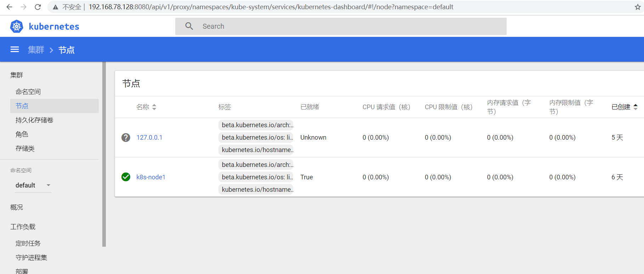Toggle the hamburger navigation menu
The image size is (644, 274).
15,49
